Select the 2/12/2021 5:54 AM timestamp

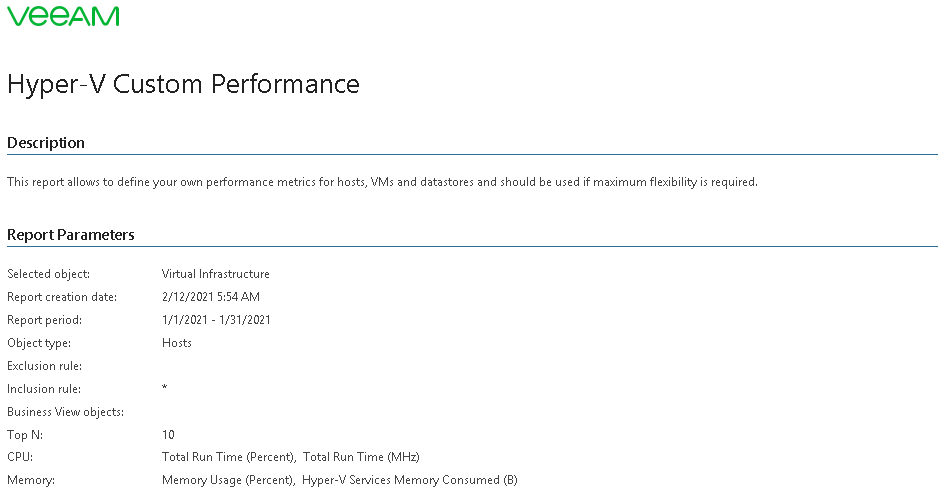point(210,297)
